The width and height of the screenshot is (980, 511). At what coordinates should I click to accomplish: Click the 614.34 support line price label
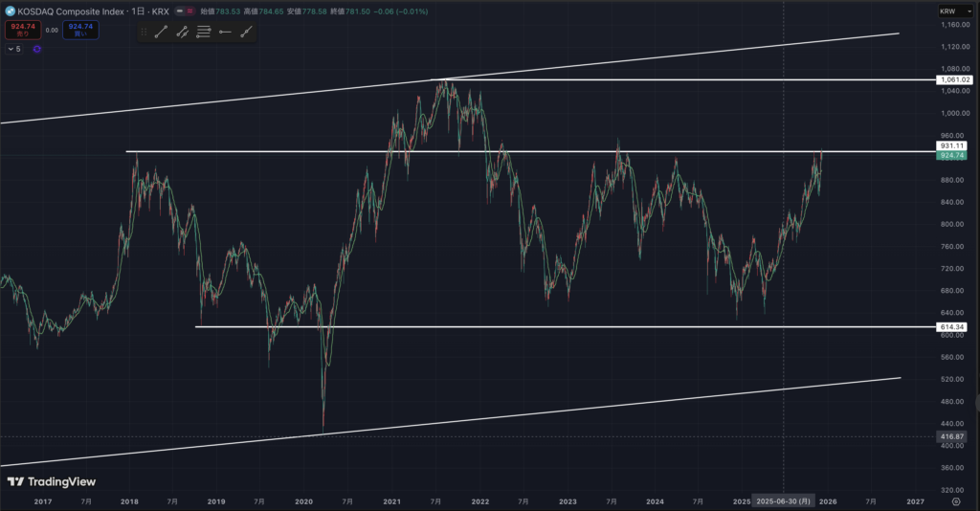click(953, 327)
